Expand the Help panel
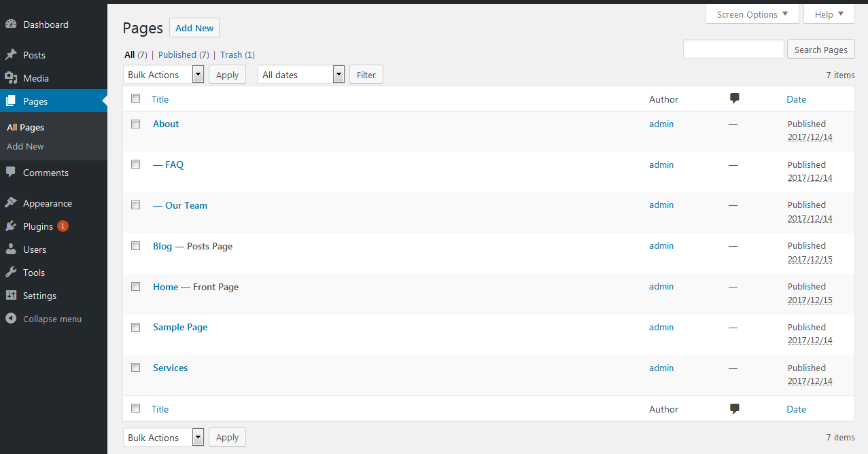The image size is (868, 454). point(829,14)
